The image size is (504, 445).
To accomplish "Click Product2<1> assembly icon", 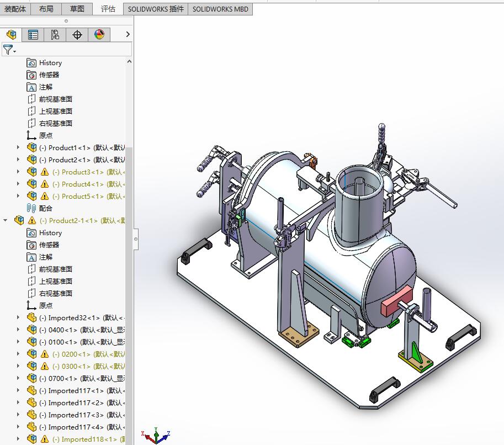I will tap(31, 160).
